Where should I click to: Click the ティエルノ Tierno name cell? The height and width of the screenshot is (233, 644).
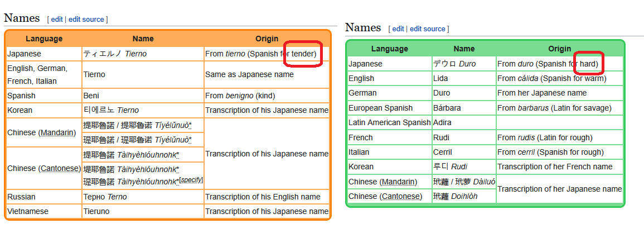click(x=143, y=54)
